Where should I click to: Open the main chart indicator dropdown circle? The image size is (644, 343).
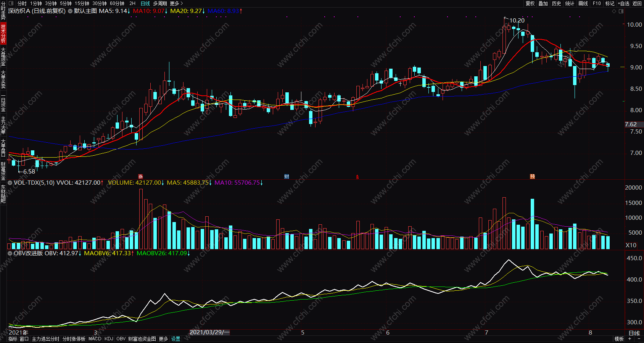pyautogui.click(x=70, y=11)
